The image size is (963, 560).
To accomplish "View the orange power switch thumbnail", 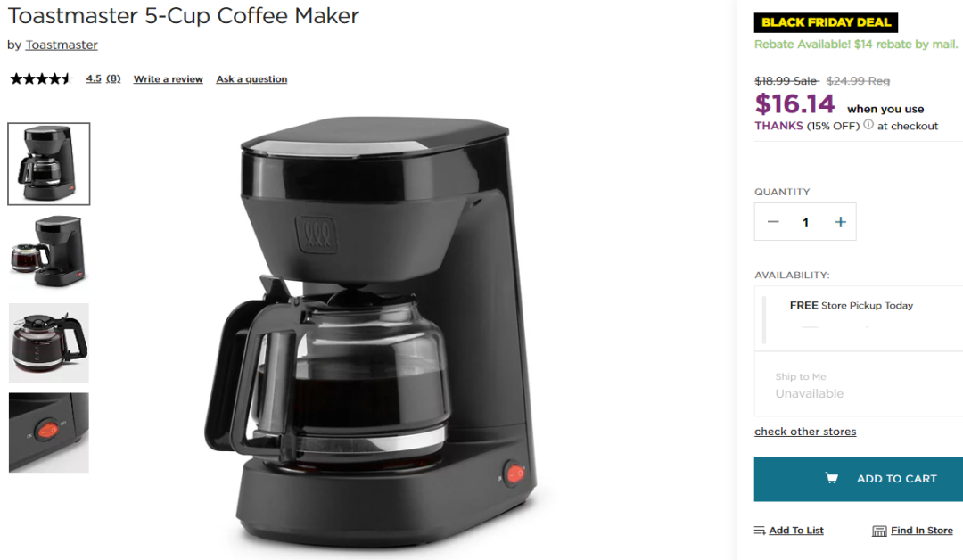I will tap(48, 432).
